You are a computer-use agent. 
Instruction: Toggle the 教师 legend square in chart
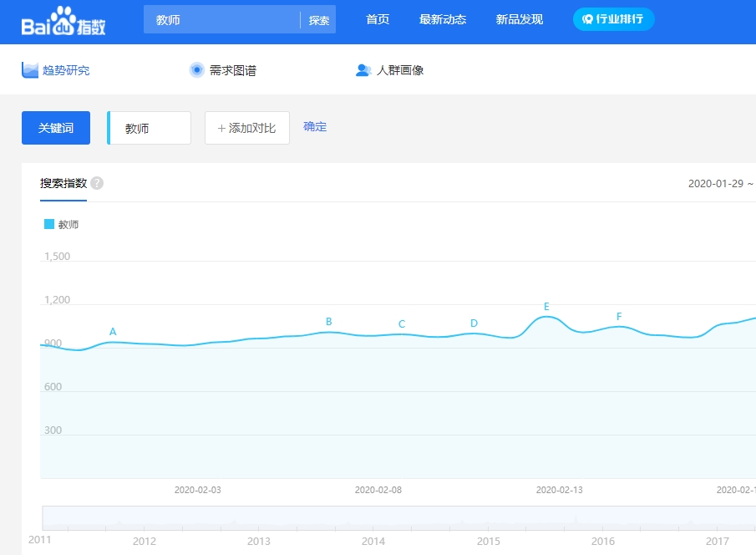pos(48,224)
